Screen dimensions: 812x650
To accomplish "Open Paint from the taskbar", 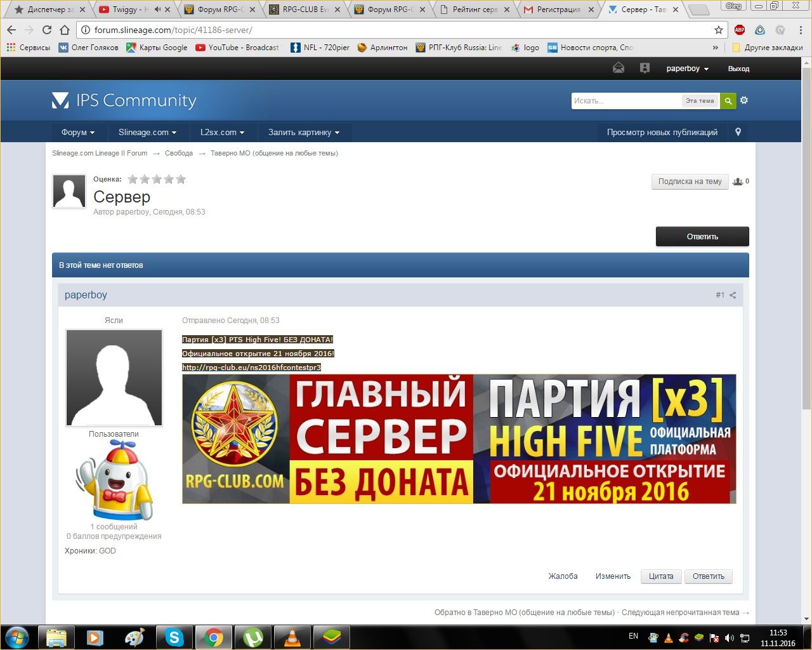I will 134,637.
